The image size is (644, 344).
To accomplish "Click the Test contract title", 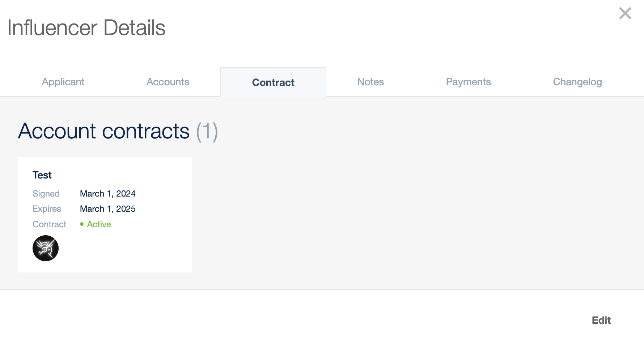I will 42,175.
